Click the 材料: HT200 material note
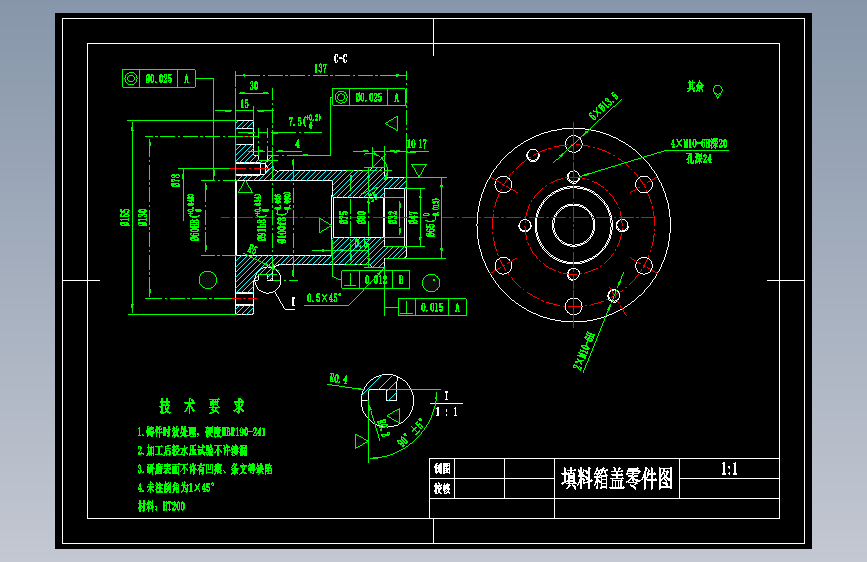 (161, 506)
